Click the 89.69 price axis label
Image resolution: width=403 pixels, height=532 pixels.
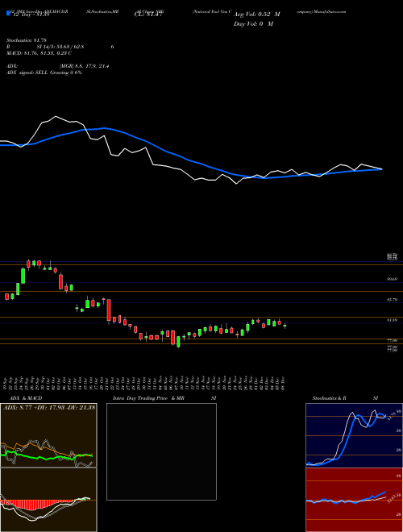393,279
